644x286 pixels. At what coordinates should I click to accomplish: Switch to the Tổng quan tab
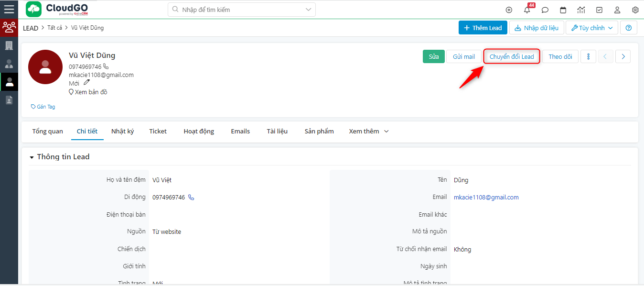tap(47, 132)
